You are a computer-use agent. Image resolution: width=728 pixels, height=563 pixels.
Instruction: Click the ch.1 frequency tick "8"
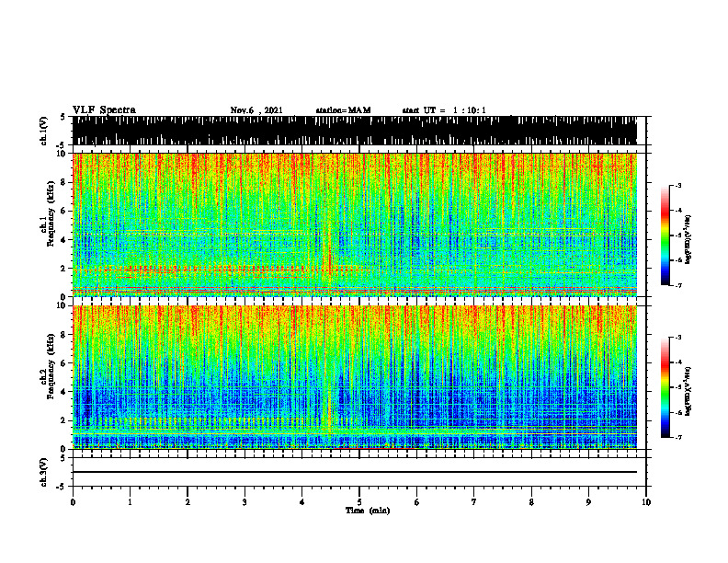pos(65,182)
